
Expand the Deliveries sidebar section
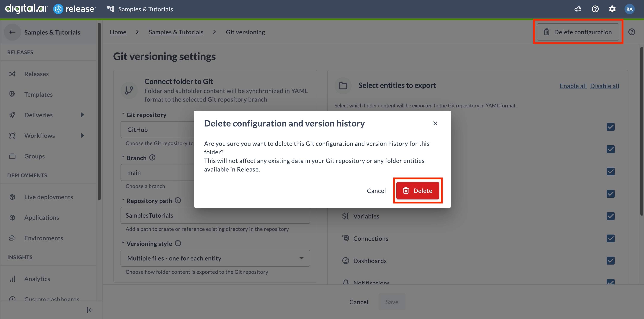(x=82, y=115)
